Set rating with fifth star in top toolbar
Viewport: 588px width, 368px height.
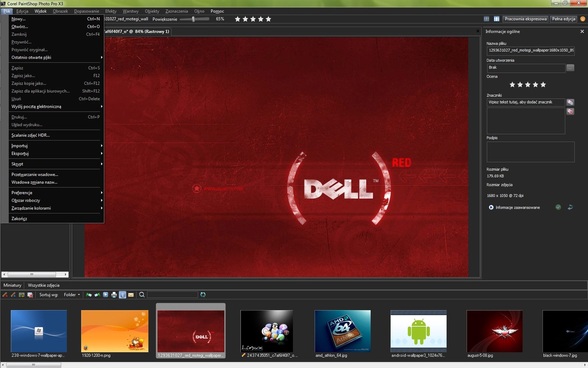tap(268, 19)
